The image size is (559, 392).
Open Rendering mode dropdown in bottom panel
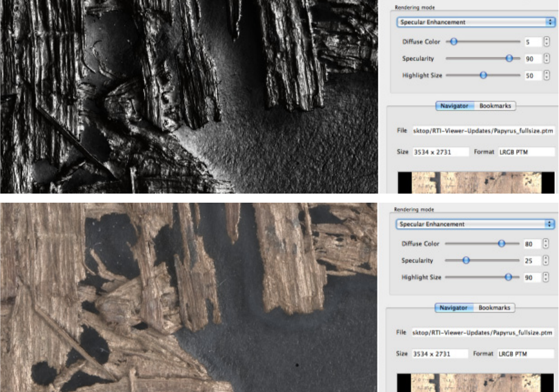[475, 224]
